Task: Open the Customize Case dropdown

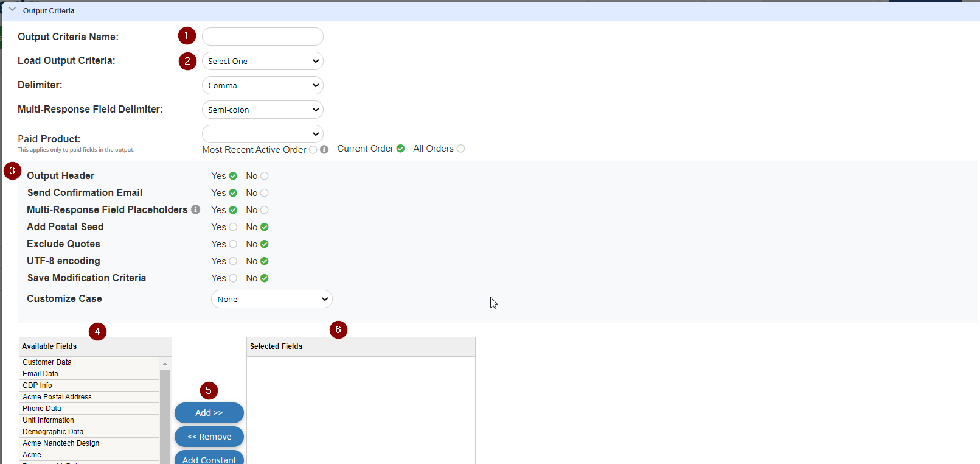Action: point(271,299)
